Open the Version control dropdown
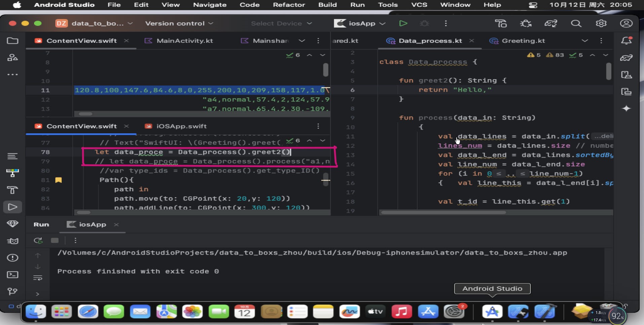 (x=179, y=23)
